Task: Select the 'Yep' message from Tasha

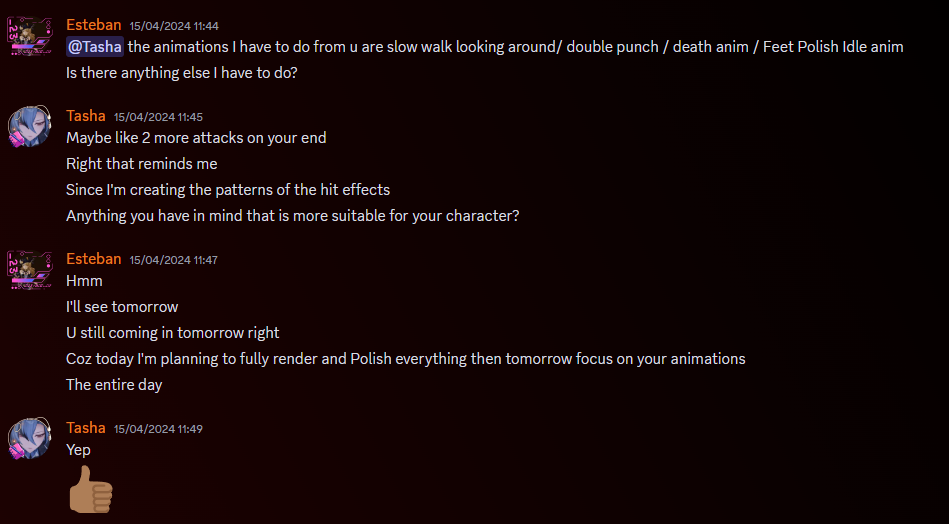Action: click(78, 450)
